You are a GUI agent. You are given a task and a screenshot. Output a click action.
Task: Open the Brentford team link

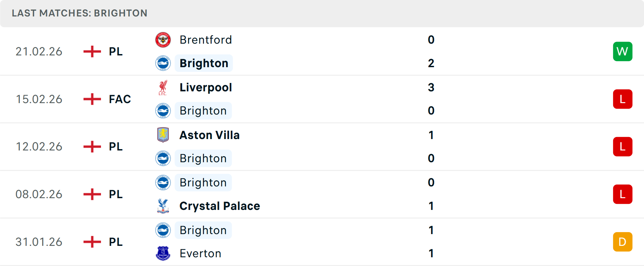coord(206,40)
